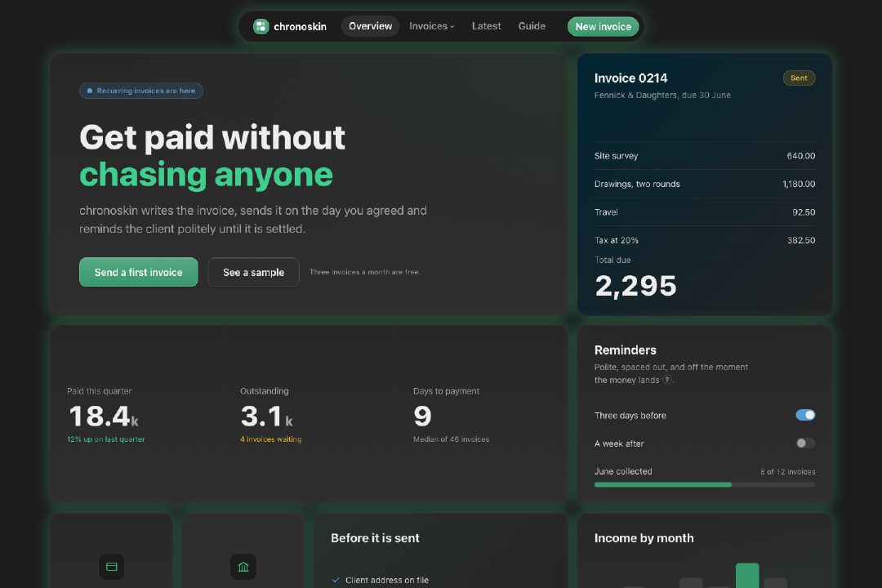882x588 pixels.
Task: Click the 2,295 total due amount
Action: (635, 286)
